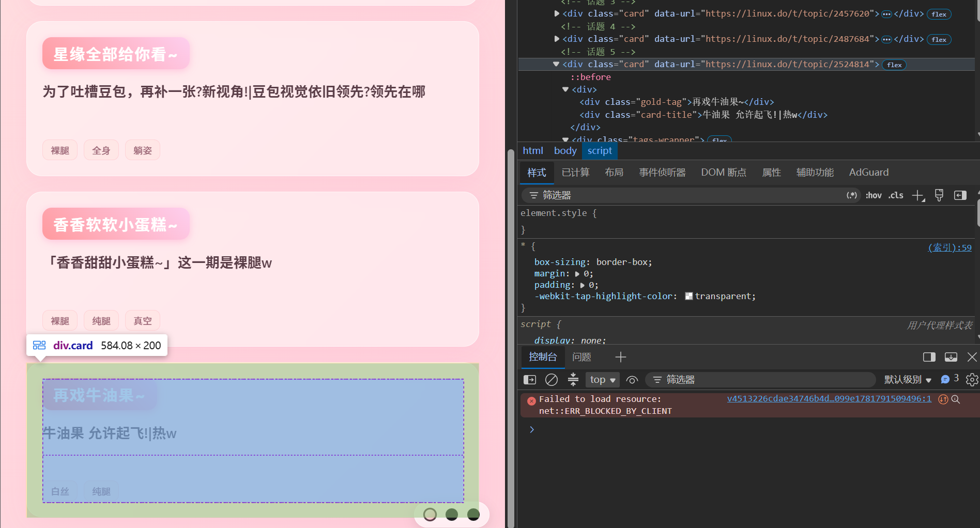The image size is (980, 528).
Task: Click the 星缘全部给你看~ card tag
Action: (116, 53)
